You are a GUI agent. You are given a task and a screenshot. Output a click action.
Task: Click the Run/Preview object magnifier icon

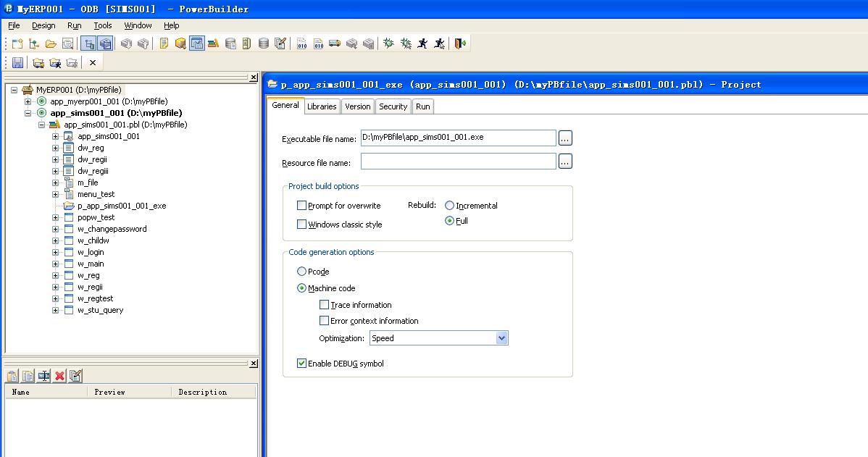(67, 43)
